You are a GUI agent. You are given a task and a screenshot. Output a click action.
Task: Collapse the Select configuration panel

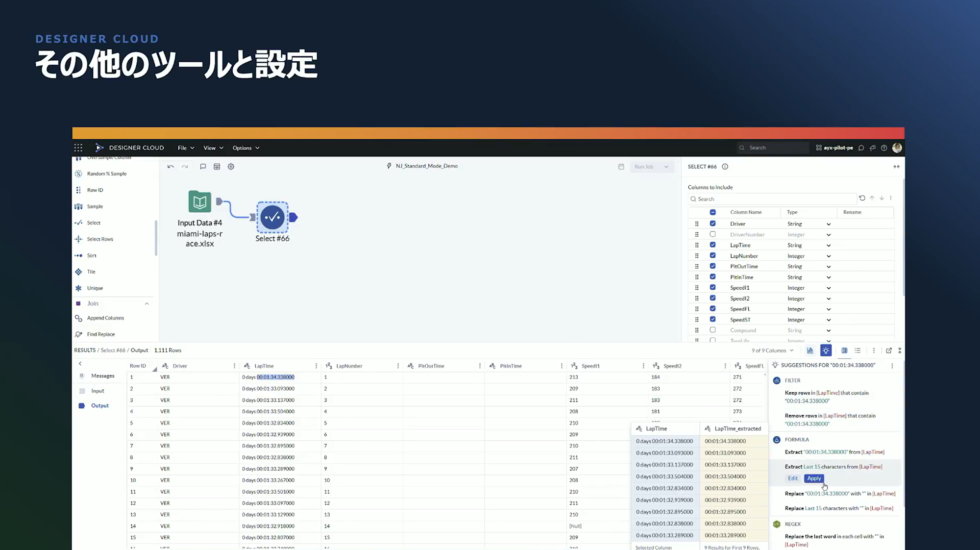(896, 167)
